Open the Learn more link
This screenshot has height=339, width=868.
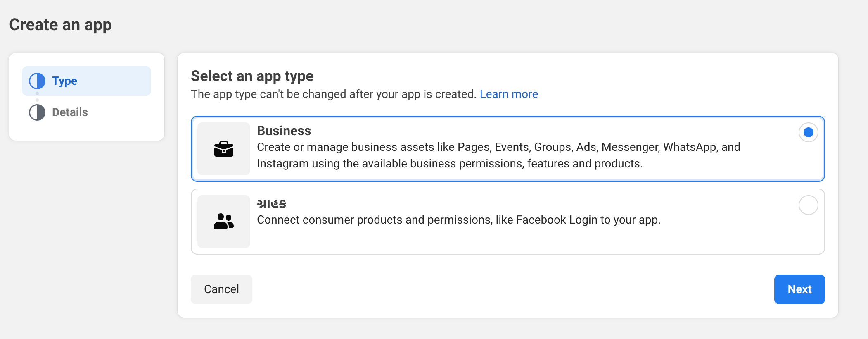[x=508, y=94]
